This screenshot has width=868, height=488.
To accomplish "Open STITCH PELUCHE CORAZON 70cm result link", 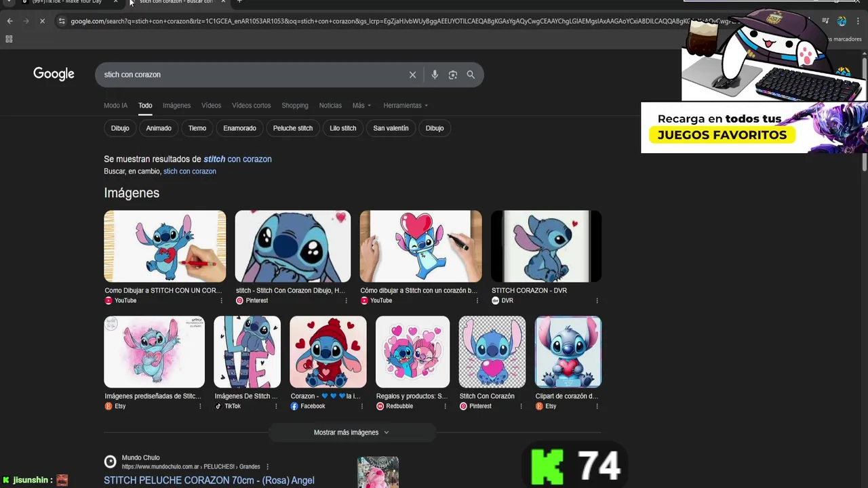I will click(209, 481).
